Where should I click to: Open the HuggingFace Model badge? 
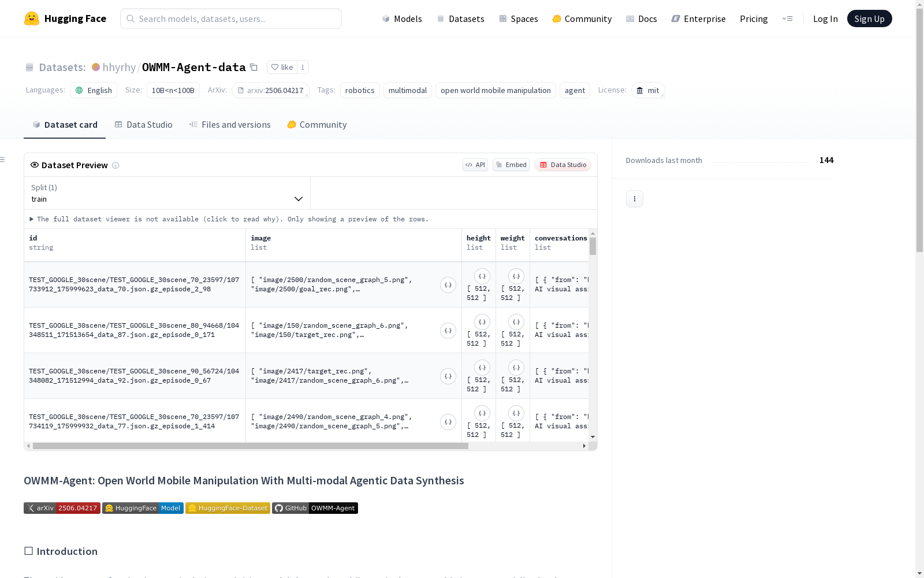tap(143, 508)
